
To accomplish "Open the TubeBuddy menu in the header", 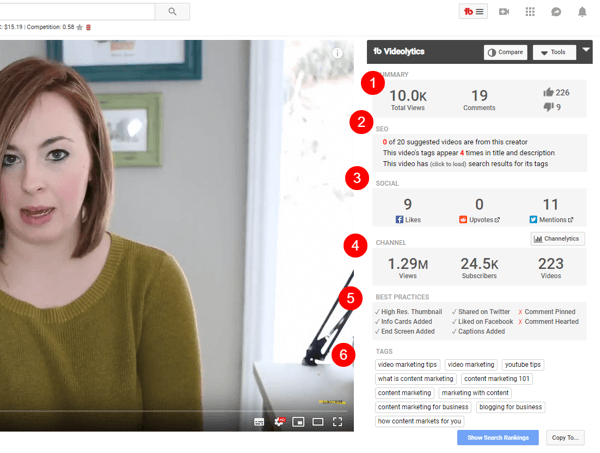I will tap(472, 12).
